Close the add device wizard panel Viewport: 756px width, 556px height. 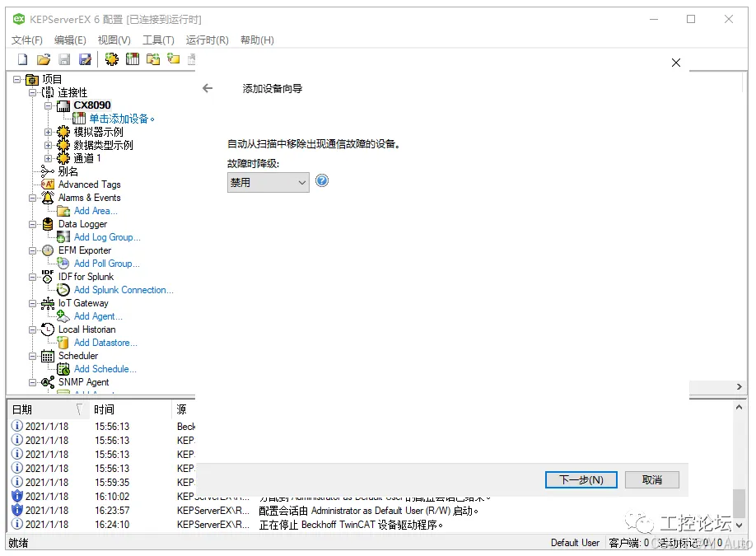676,63
